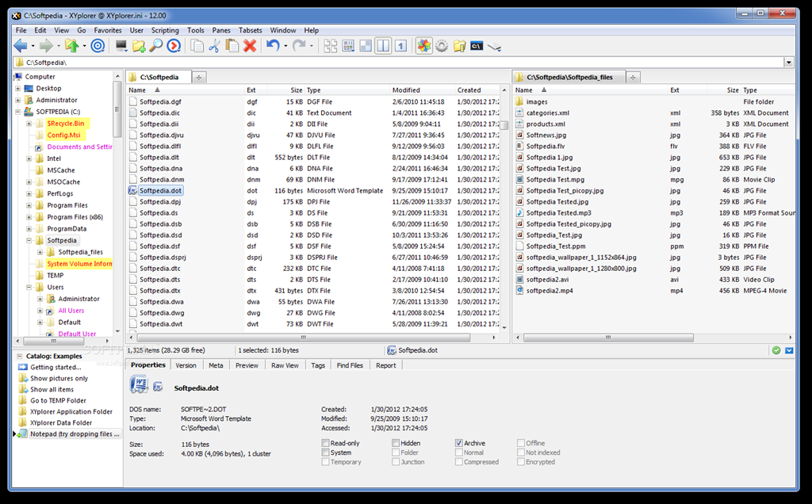This screenshot has height=504, width=812.
Task: Check the Read-only attribute checkbox
Action: (x=325, y=443)
